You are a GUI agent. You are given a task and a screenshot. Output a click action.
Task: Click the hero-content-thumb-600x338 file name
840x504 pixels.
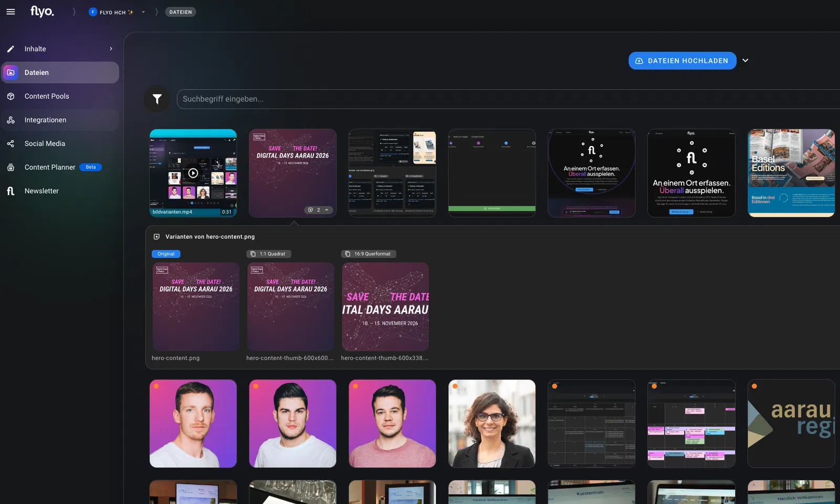coord(384,358)
